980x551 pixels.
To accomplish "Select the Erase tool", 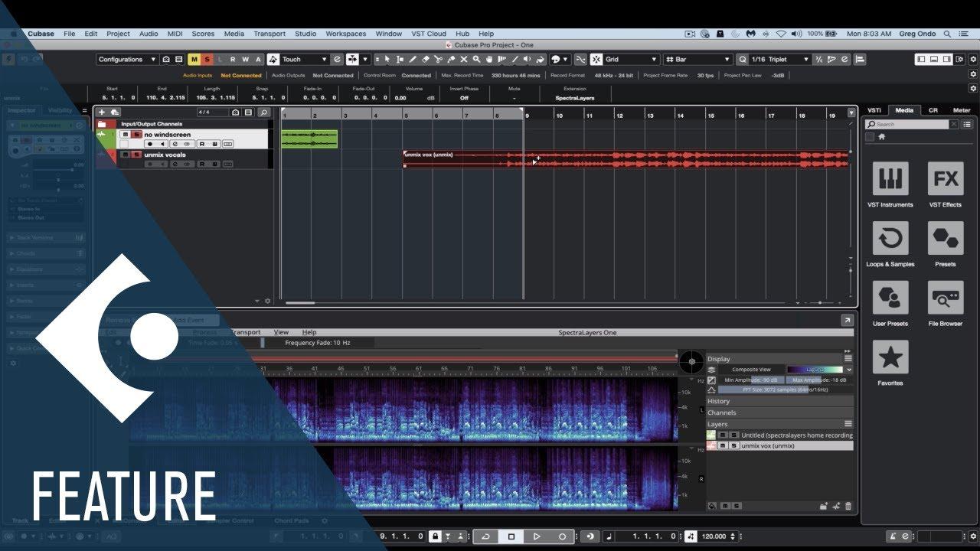I will coord(425,59).
